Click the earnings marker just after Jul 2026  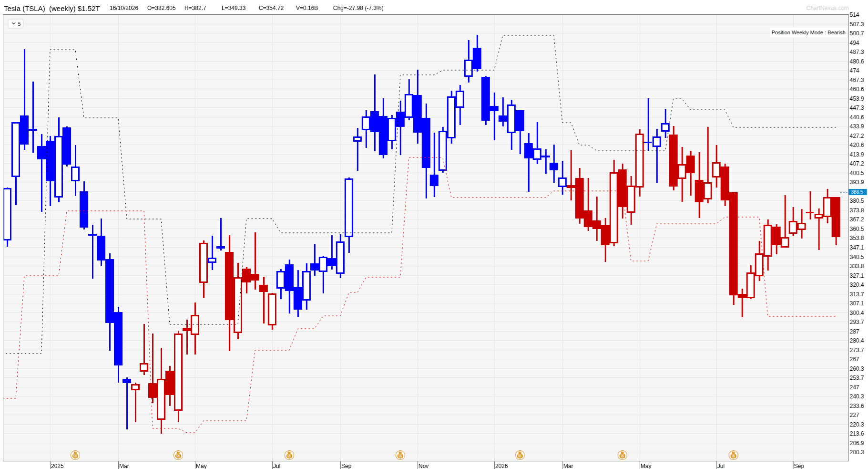point(734,455)
